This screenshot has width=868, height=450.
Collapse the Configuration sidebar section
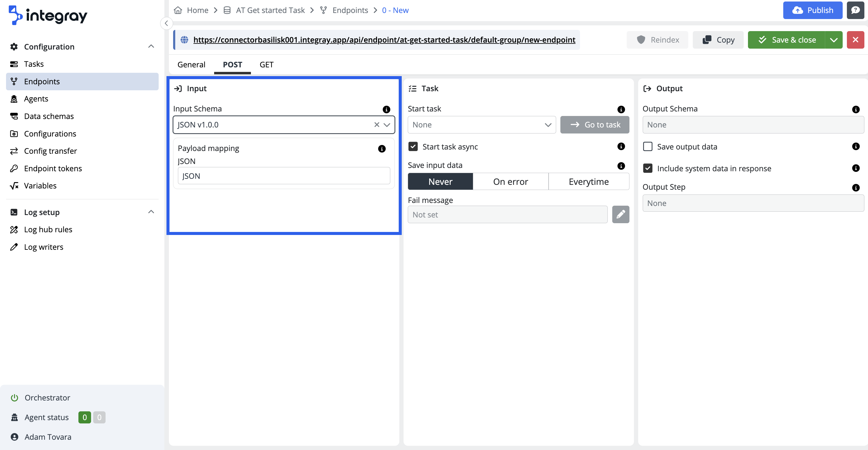point(151,47)
